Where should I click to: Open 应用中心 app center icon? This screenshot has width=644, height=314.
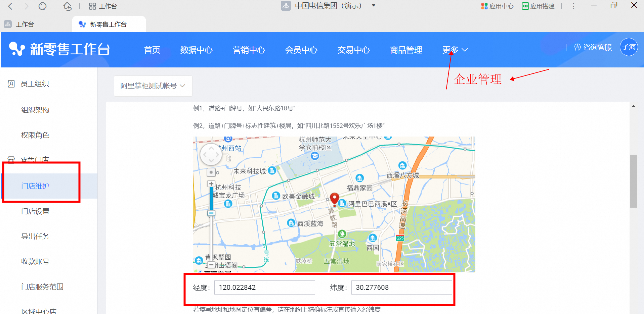pos(497,6)
